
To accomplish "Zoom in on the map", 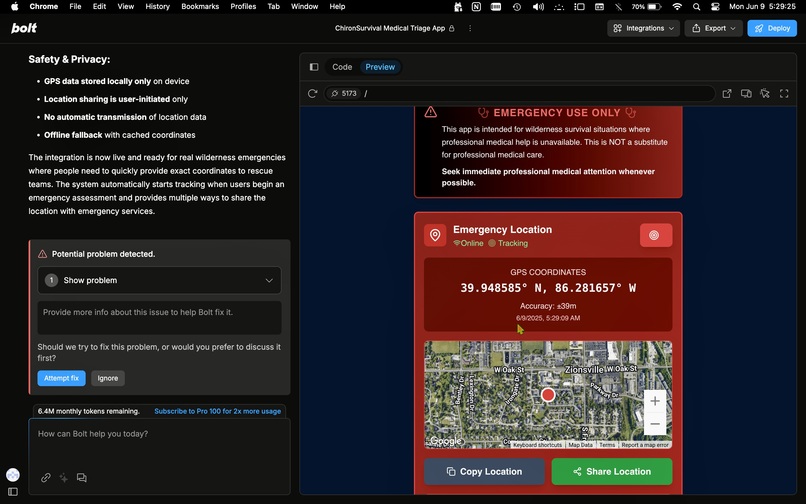I will tap(654, 401).
